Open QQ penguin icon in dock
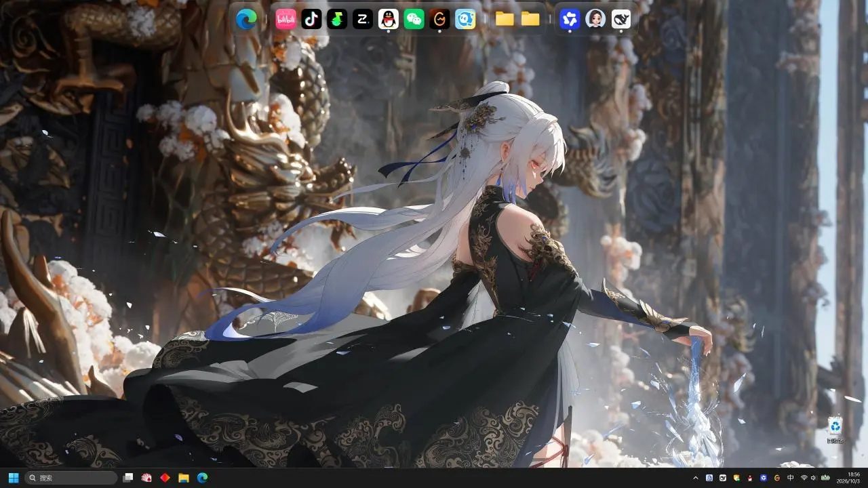This screenshot has width=868, height=488. [388, 19]
